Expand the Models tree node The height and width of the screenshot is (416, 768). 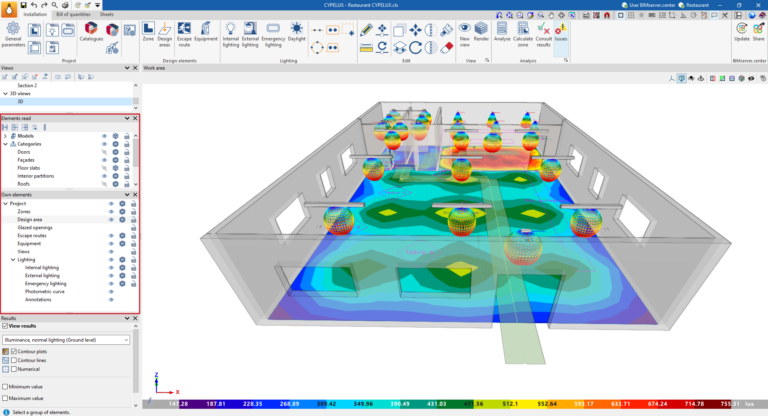point(5,136)
